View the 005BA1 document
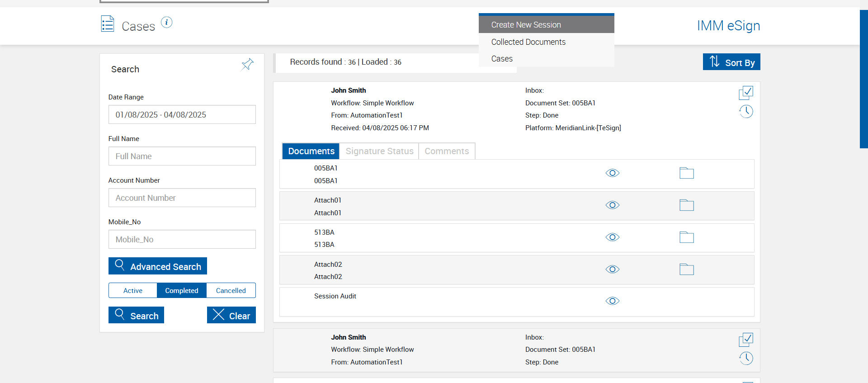Viewport: 868px width, 383px height. 612,173
